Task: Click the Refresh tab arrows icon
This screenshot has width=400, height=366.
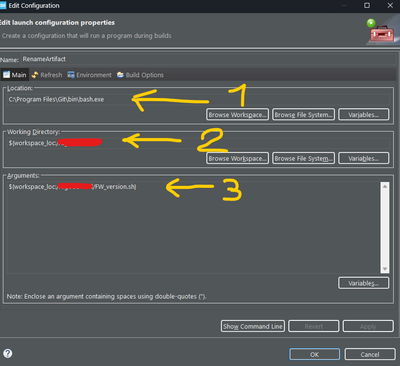Action: (35, 75)
